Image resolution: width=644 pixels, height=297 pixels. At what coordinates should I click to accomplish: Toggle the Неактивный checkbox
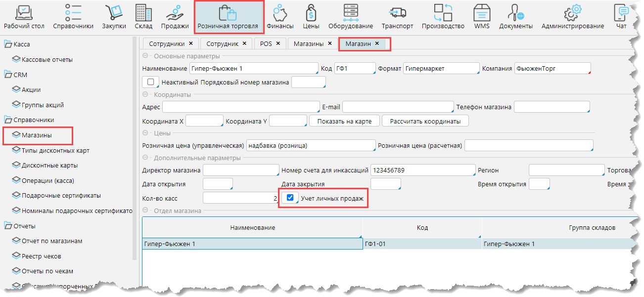[151, 82]
